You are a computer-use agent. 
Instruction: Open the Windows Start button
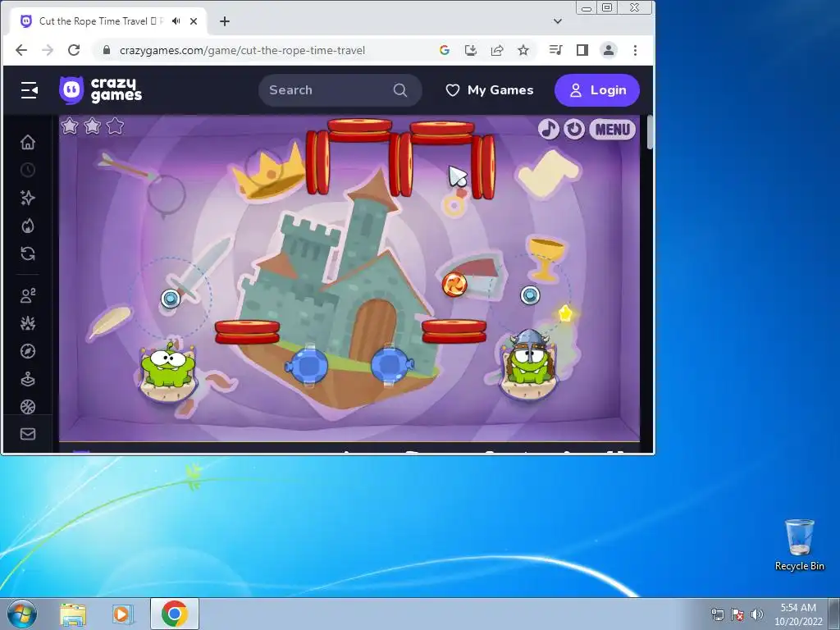click(x=22, y=614)
